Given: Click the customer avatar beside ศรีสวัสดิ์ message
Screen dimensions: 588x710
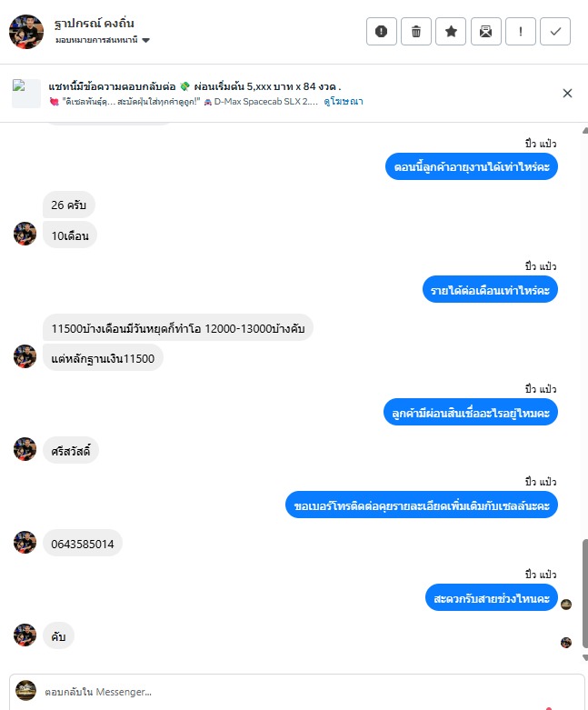Looking at the screenshot, I should [x=25, y=449].
